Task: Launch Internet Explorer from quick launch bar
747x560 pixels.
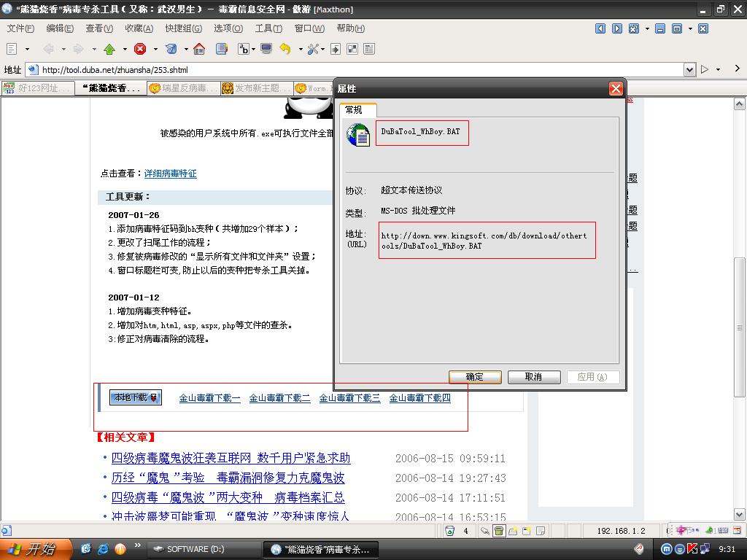Action: pyautogui.click(x=103, y=549)
